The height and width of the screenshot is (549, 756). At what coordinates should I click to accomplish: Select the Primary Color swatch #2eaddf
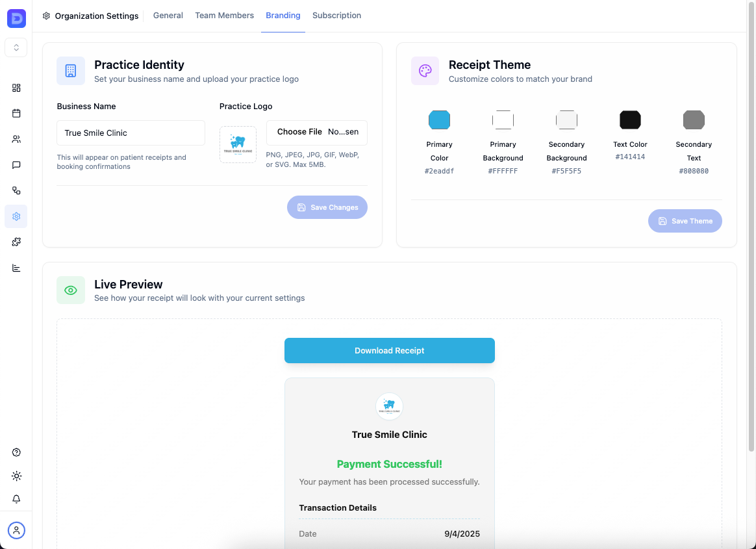(439, 120)
